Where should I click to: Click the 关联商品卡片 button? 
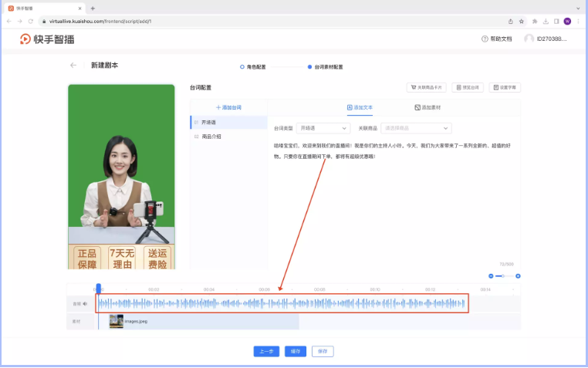pyautogui.click(x=427, y=87)
